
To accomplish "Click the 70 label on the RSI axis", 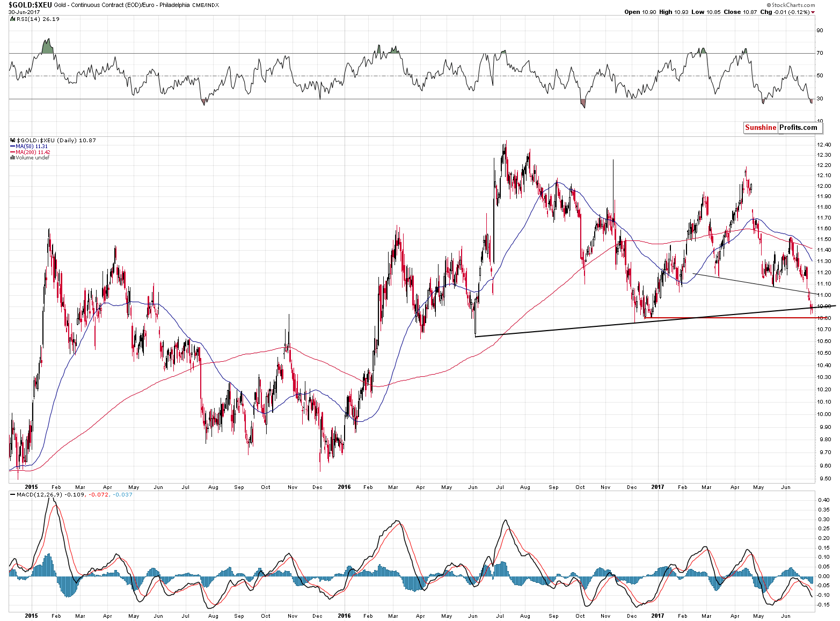I will coord(820,53).
